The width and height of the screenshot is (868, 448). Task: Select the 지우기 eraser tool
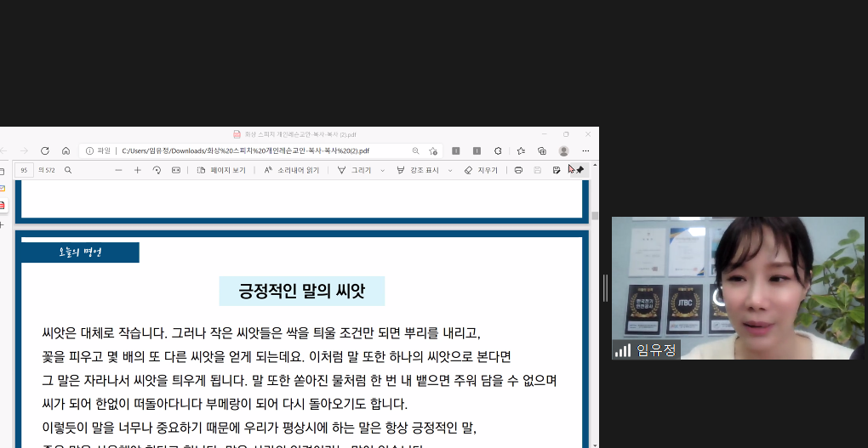pos(481,170)
